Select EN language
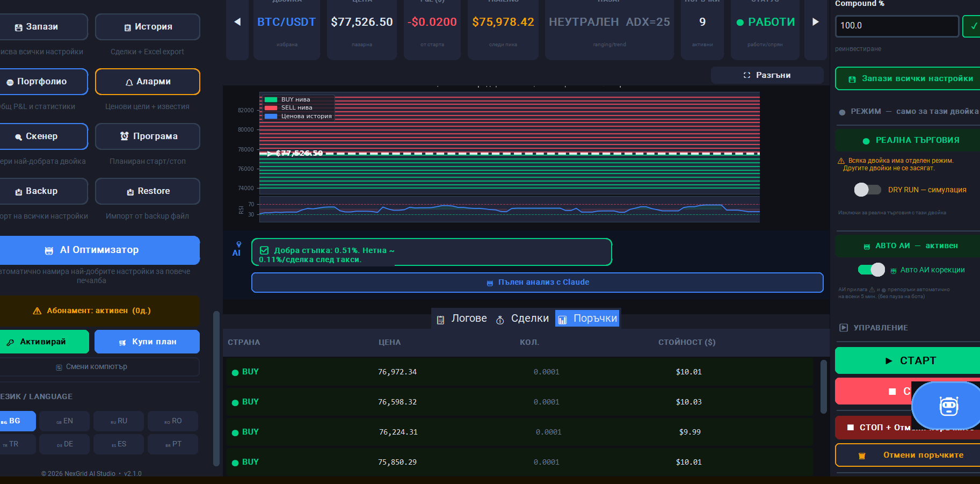The height and width of the screenshot is (484, 980). click(64, 421)
